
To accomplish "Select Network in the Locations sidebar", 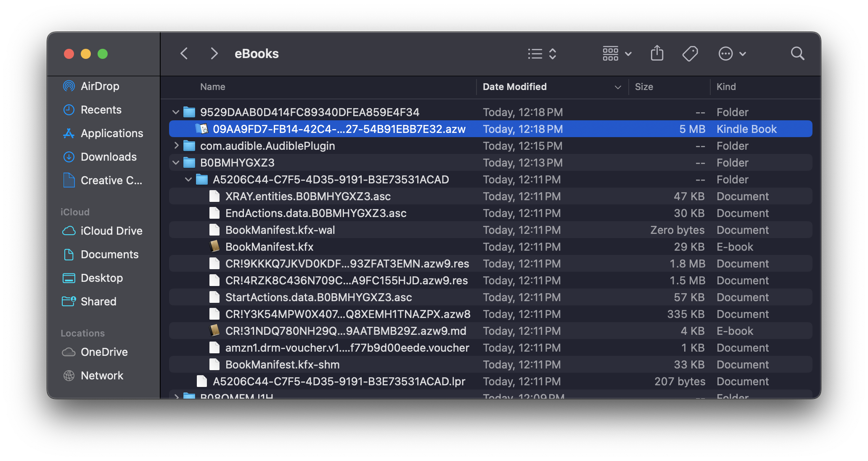I will (102, 376).
